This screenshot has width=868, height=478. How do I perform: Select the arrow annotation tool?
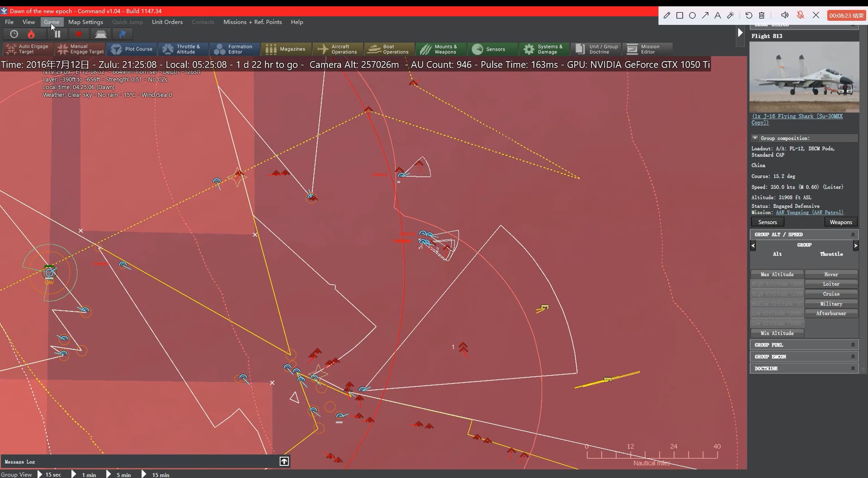click(x=705, y=15)
